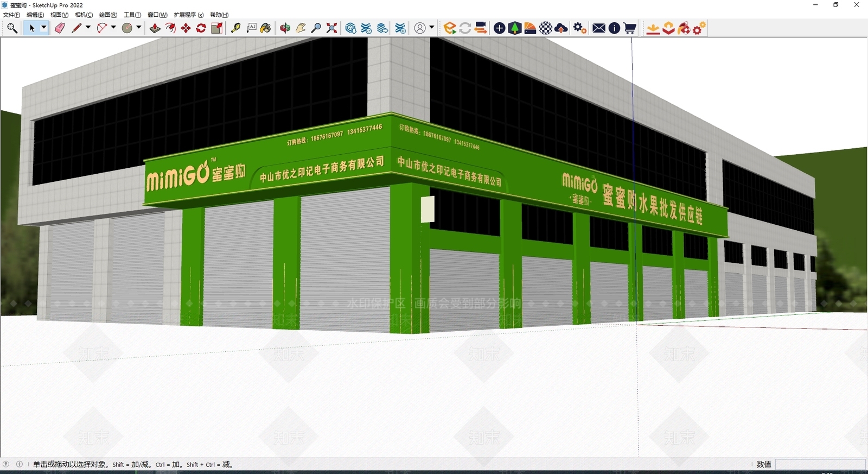The width and height of the screenshot is (868, 474).
Task: Open the 帮助(H) menu
Action: (x=219, y=15)
